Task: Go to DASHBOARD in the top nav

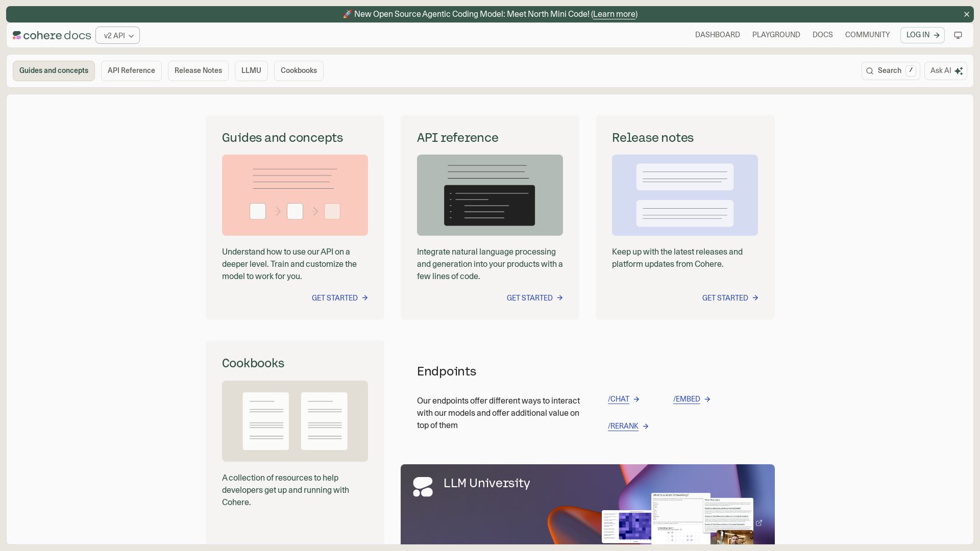Action: 717,35
